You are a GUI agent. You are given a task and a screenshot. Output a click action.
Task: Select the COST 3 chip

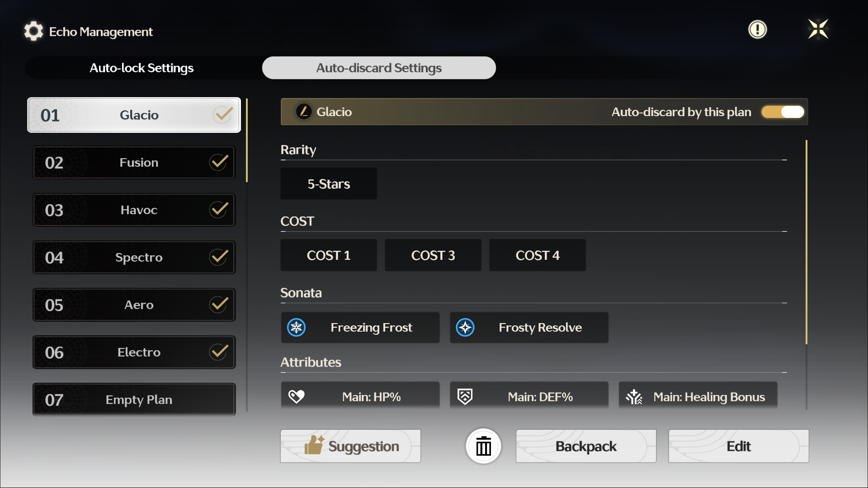(x=433, y=255)
